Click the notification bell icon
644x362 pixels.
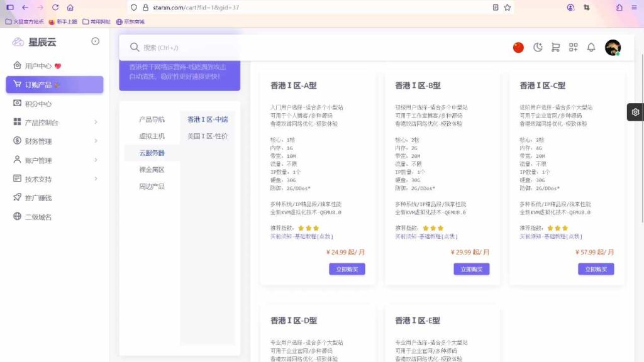tap(591, 47)
